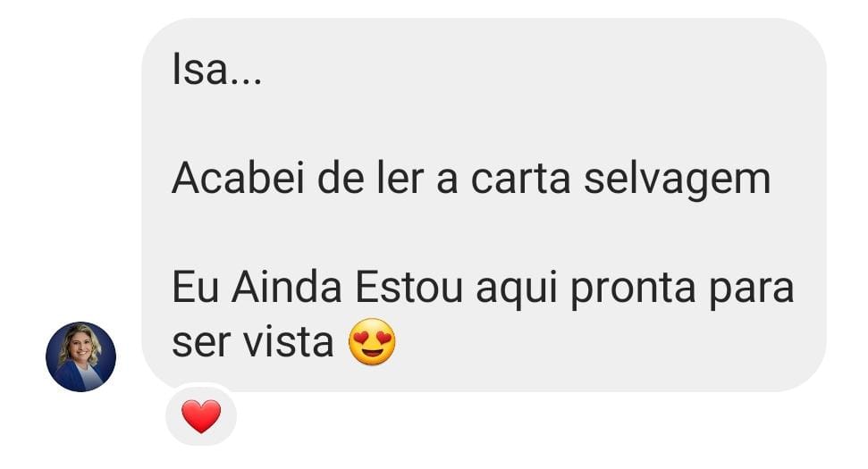Click the word "Ainda"
This screenshot has width=868, height=469.
pos(287,288)
